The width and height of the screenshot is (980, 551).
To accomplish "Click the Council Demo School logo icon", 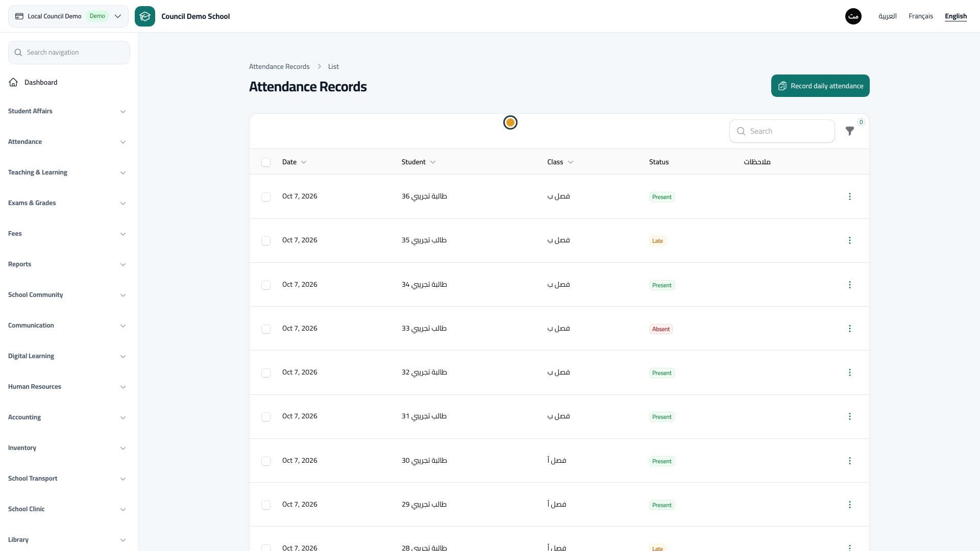I will click(145, 16).
